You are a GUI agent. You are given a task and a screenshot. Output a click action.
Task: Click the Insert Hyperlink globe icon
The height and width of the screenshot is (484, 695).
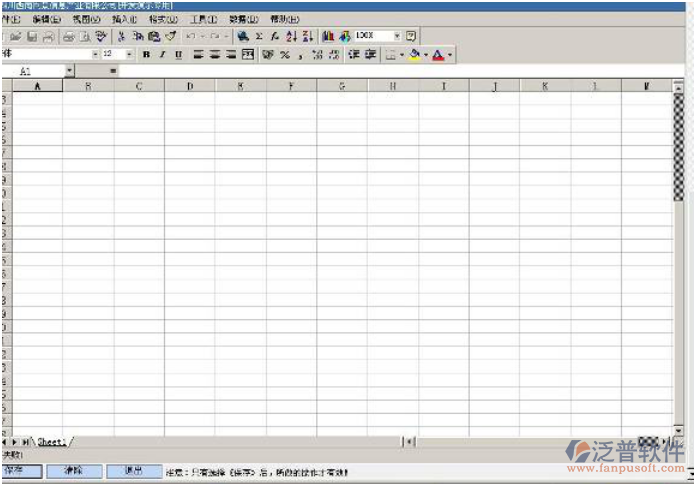pos(242,37)
